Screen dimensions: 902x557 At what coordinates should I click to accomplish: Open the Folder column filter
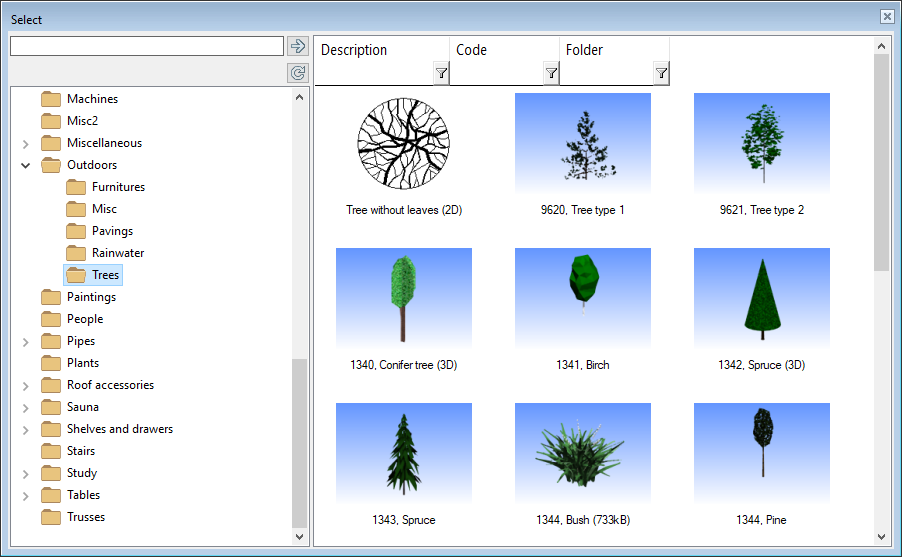[661, 73]
